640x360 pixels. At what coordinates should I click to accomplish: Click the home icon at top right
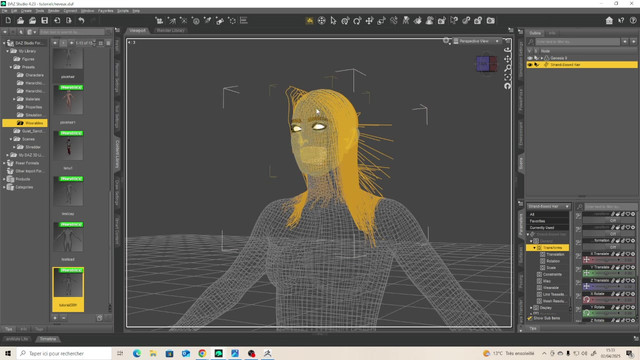click(609, 20)
